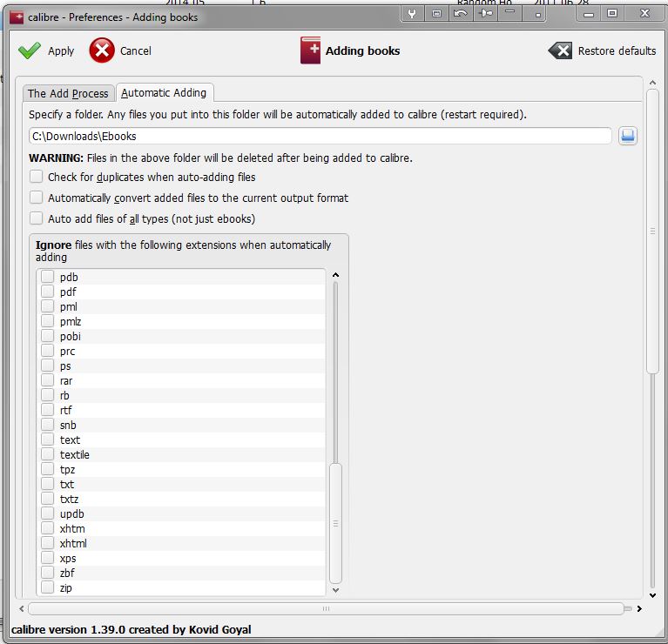Image resolution: width=668 pixels, height=644 pixels.
Task: Click the Adding books red book icon
Action: click(310, 50)
